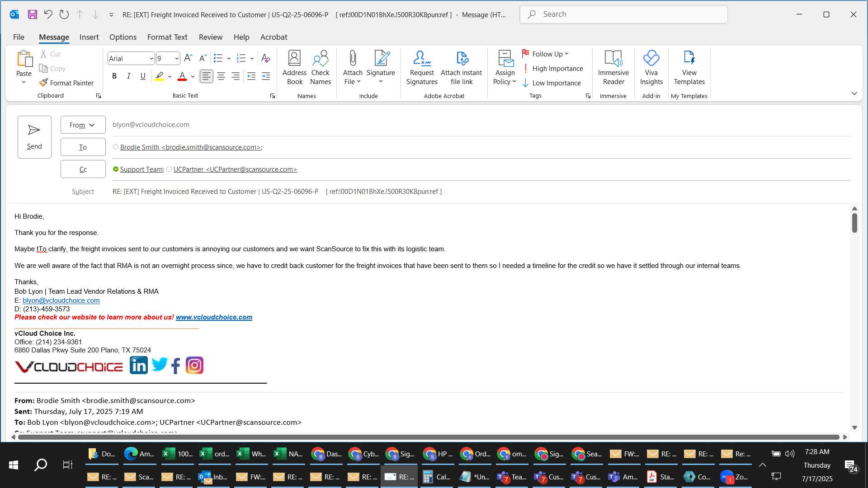The width and height of the screenshot is (868, 488).
Task: Align text to the right
Action: [x=236, y=76]
